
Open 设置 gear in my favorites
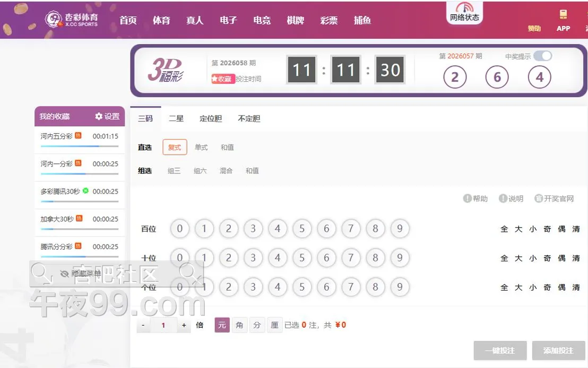tap(107, 116)
